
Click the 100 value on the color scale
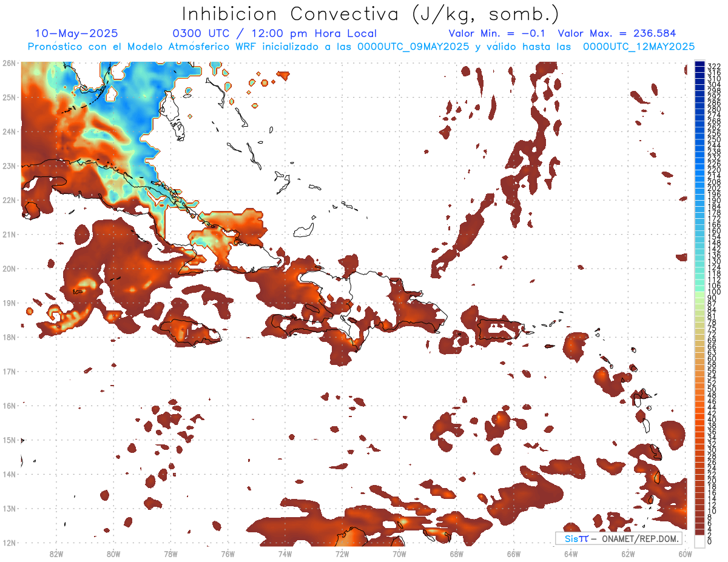[714, 292]
